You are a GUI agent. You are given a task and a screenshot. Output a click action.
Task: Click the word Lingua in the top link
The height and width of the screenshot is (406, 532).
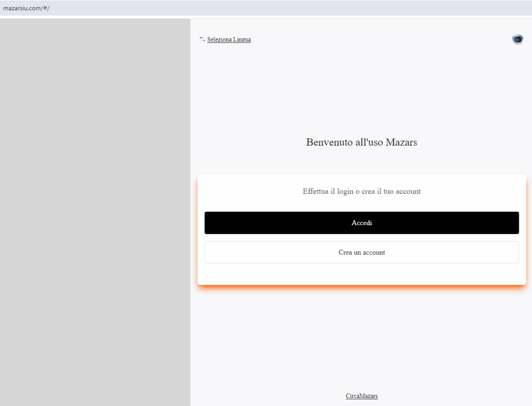click(x=242, y=40)
